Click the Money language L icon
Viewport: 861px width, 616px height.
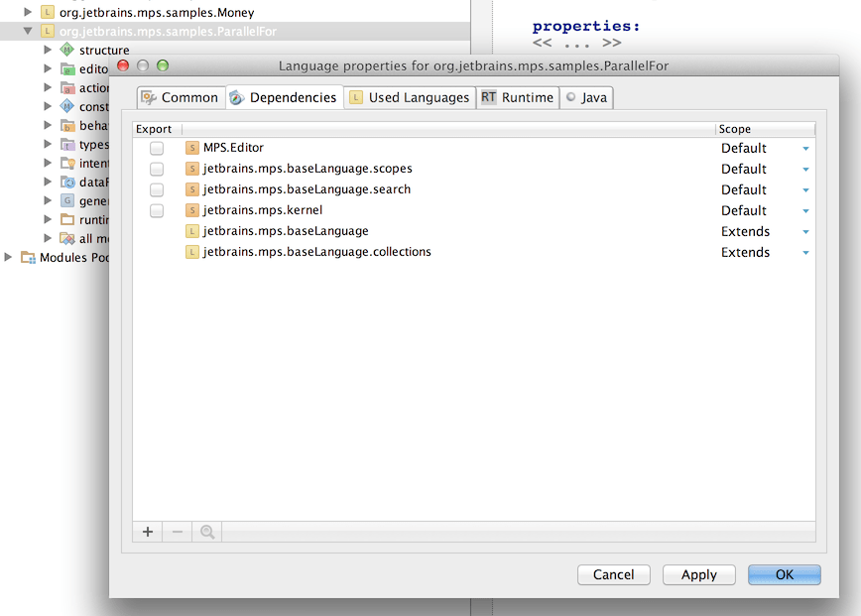pos(48,12)
